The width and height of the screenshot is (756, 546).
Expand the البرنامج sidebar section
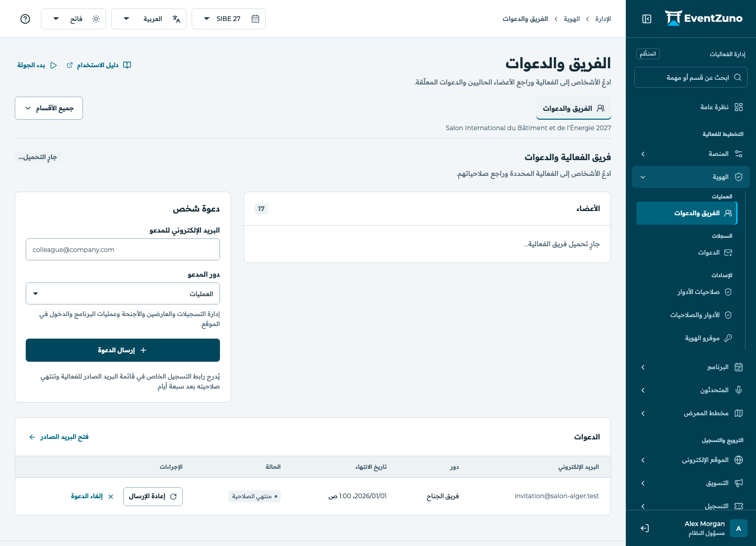(x=691, y=367)
